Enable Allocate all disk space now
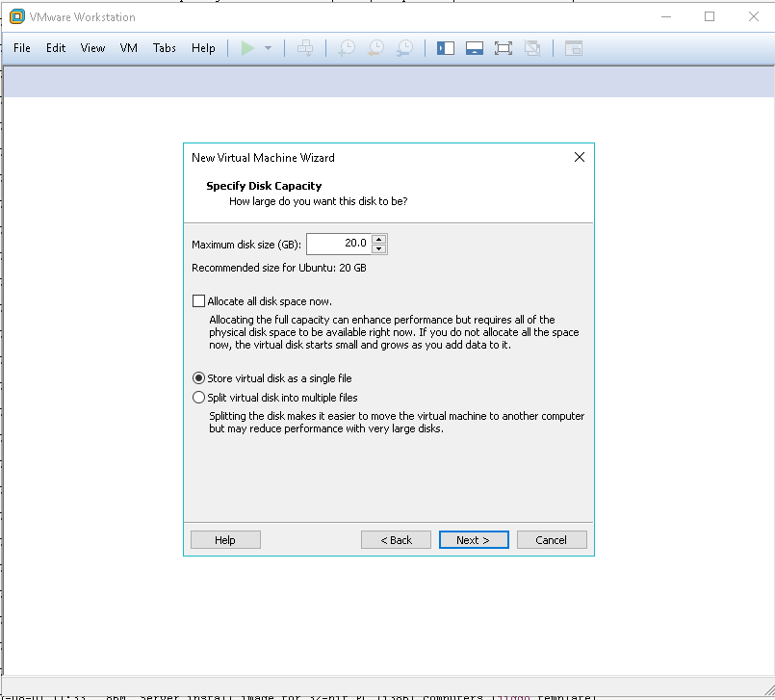Screen dimensions: 775x700 click(198, 301)
